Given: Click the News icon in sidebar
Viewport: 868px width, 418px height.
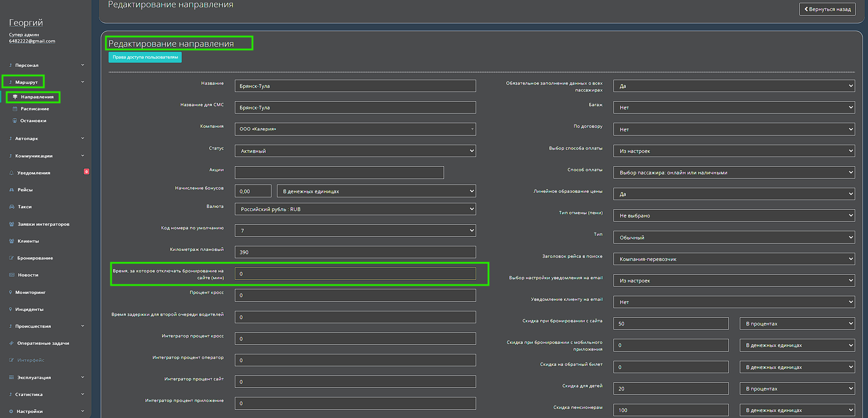Looking at the screenshot, I should pos(11,275).
